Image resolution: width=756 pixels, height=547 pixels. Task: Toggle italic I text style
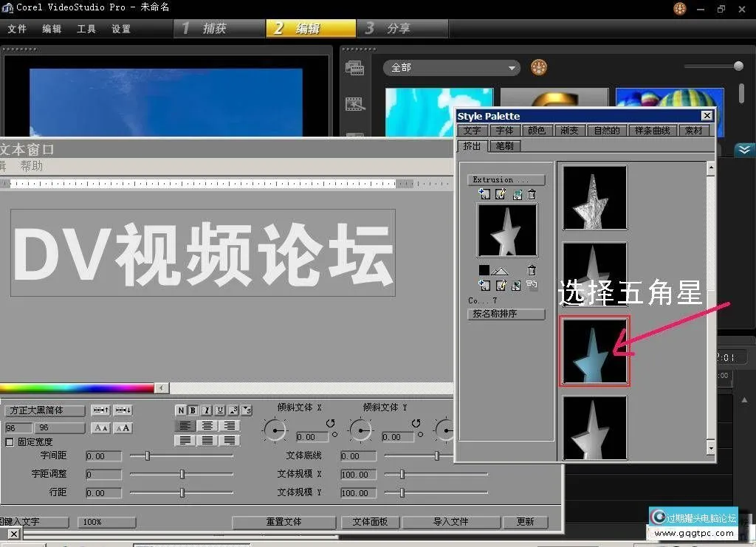pos(207,410)
